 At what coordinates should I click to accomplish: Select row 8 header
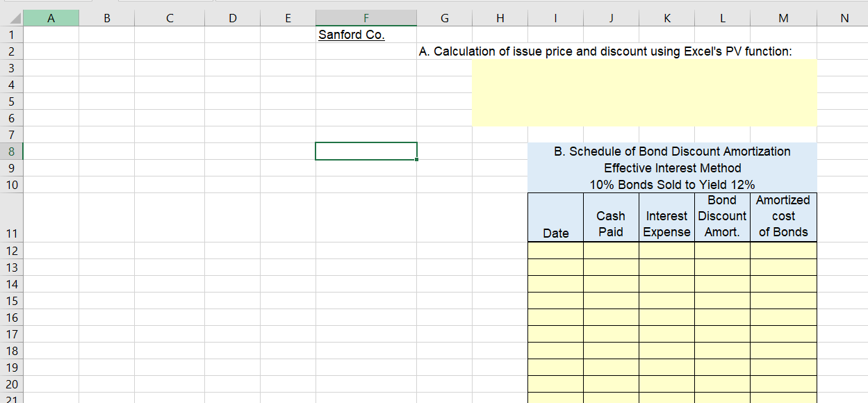(12, 151)
